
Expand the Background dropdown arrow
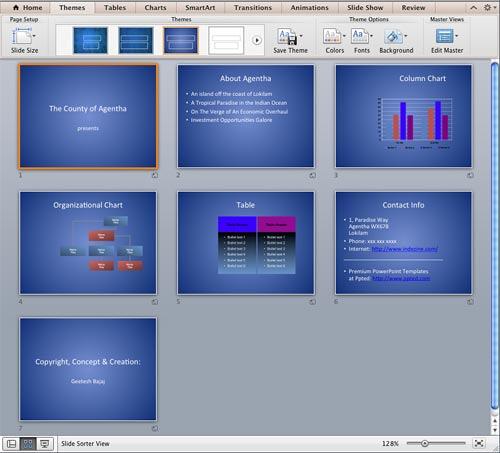pos(406,36)
